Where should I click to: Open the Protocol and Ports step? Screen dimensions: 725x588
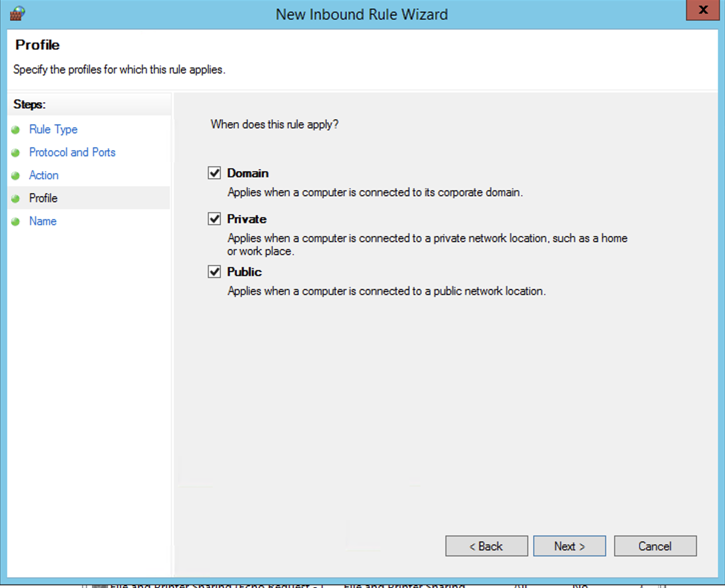72,152
